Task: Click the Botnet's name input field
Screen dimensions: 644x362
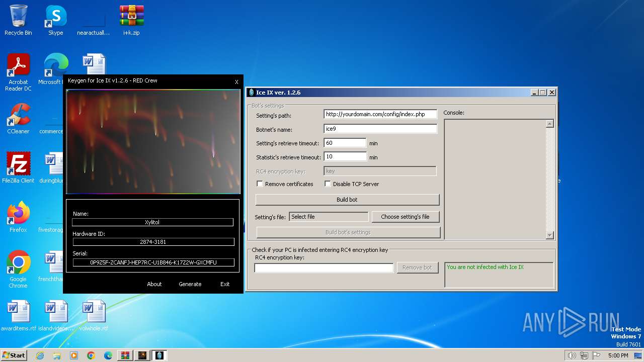Action: point(380,129)
